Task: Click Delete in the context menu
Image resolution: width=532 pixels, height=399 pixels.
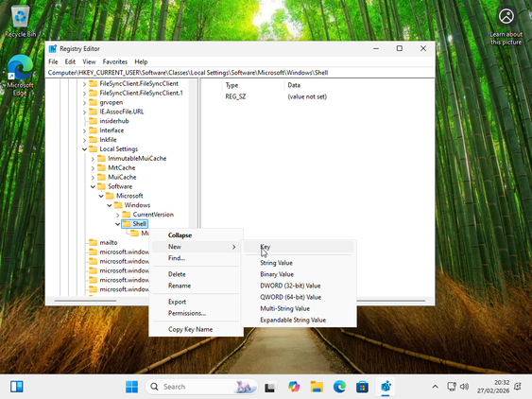Action: click(196, 274)
